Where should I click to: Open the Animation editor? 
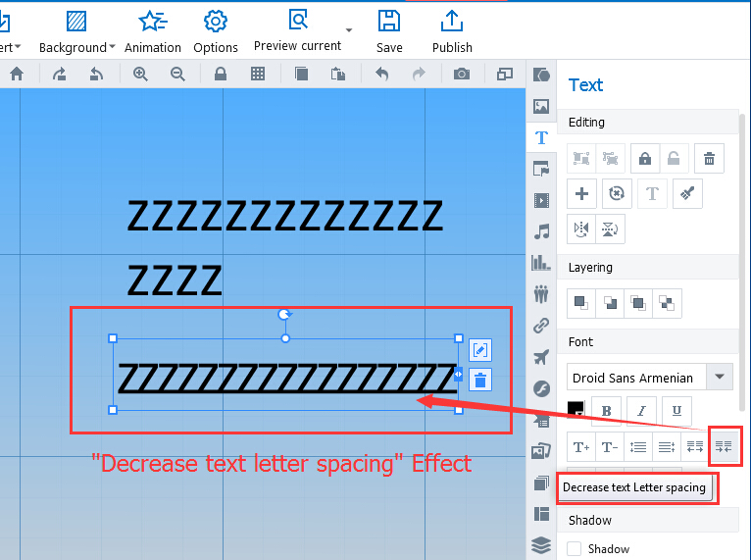click(153, 32)
